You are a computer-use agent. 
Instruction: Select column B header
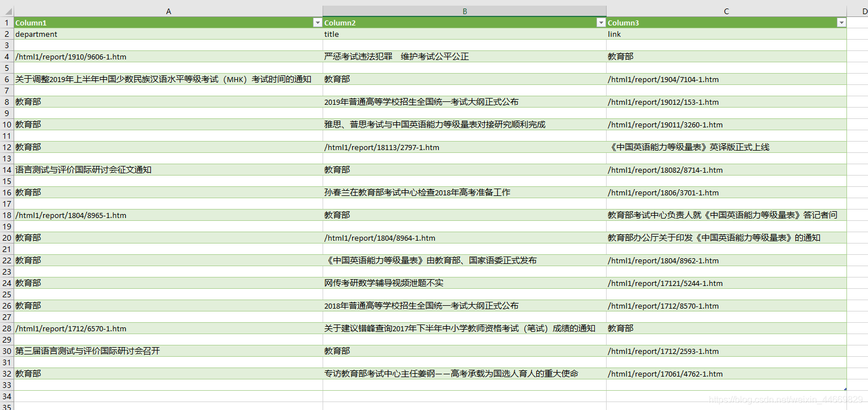[464, 11]
